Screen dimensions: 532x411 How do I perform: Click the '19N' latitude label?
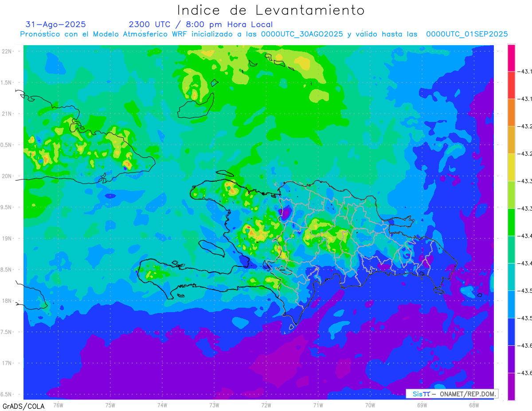tap(7, 238)
